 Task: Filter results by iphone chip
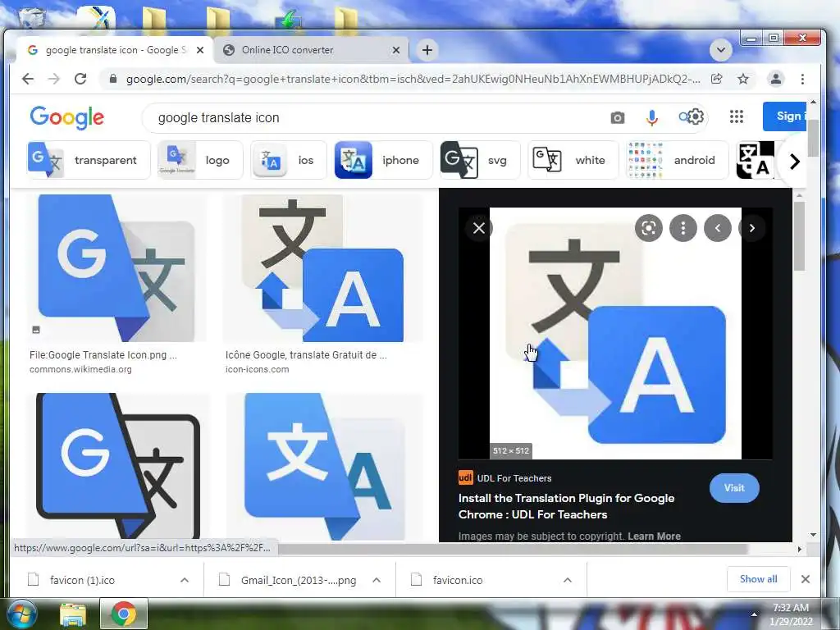tap(383, 160)
